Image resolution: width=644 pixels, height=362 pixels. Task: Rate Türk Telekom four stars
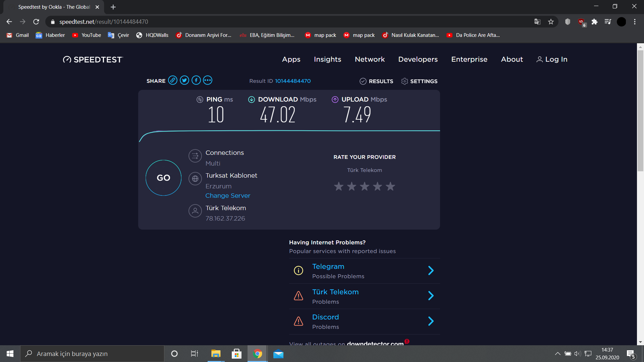[378, 186]
